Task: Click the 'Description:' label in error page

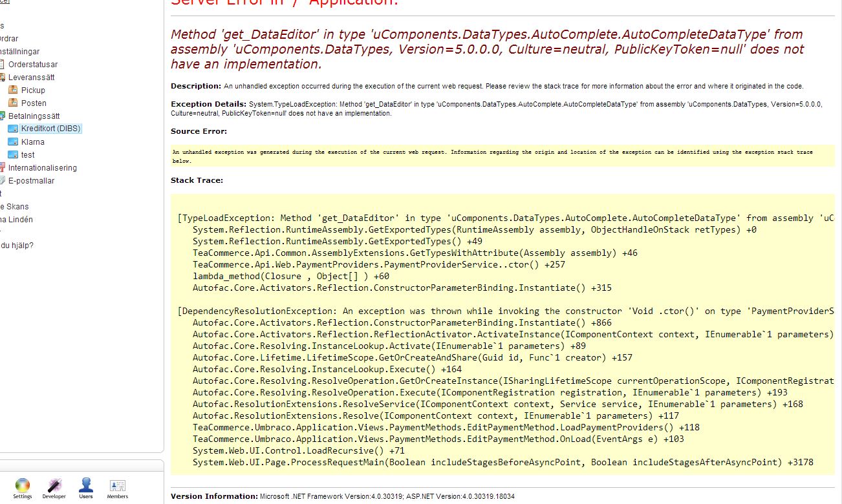Action: pos(196,86)
